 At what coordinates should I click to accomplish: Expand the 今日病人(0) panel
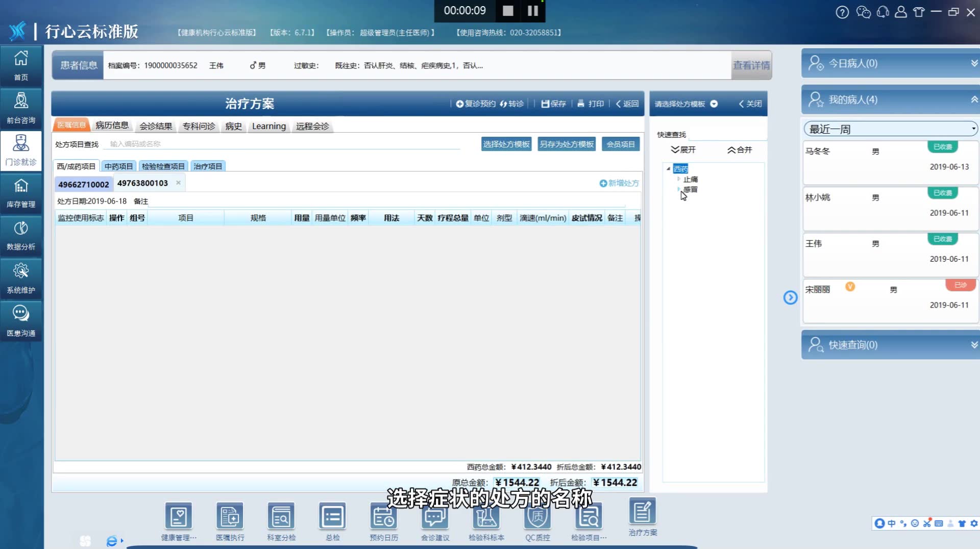[890, 63]
